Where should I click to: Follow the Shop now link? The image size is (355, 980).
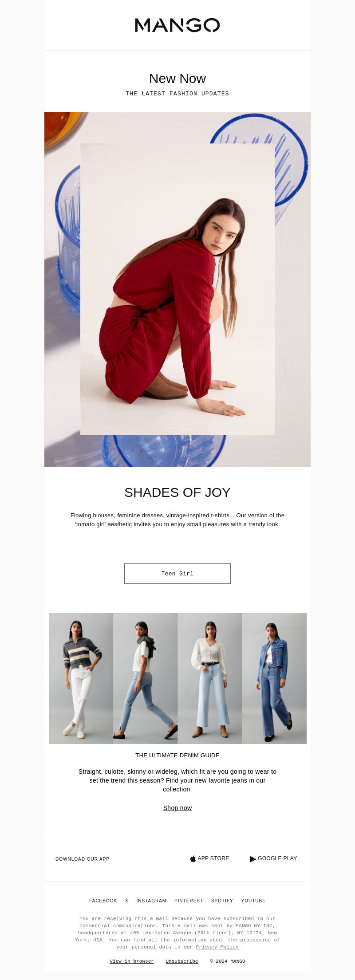(177, 808)
